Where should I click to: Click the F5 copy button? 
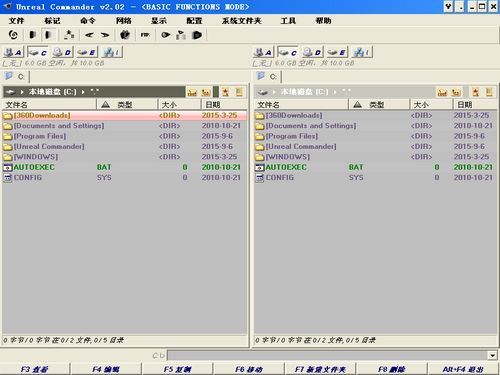pos(177,369)
